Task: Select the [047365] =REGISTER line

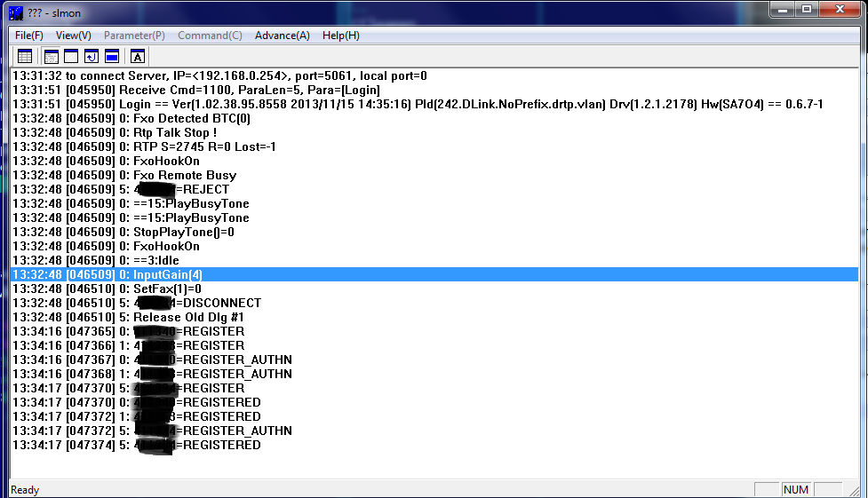Action: click(x=434, y=331)
